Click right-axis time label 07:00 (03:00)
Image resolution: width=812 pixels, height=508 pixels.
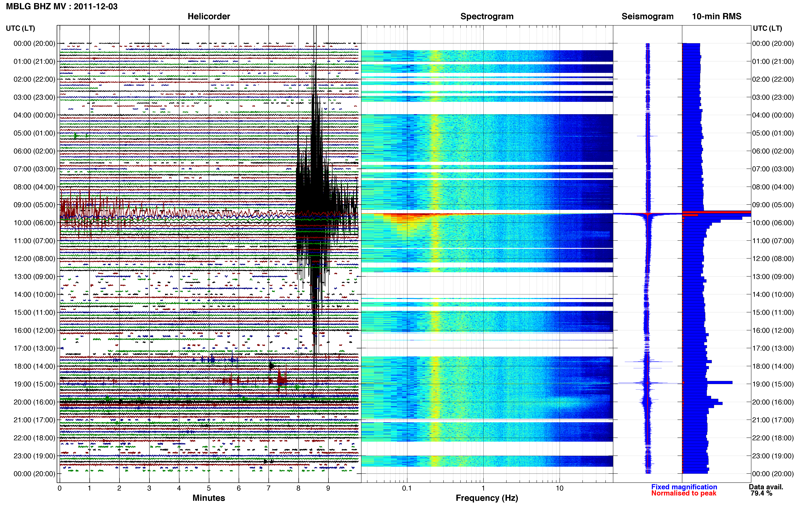pyautogui.click(x=773, y=169)
